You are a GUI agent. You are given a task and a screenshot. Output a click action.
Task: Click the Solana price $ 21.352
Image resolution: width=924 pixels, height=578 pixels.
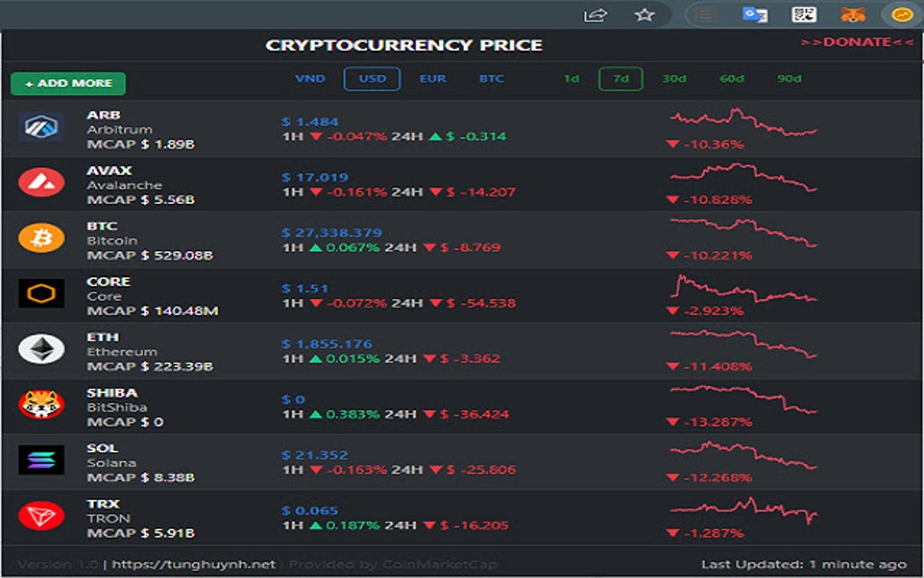[x=314, y=456]
